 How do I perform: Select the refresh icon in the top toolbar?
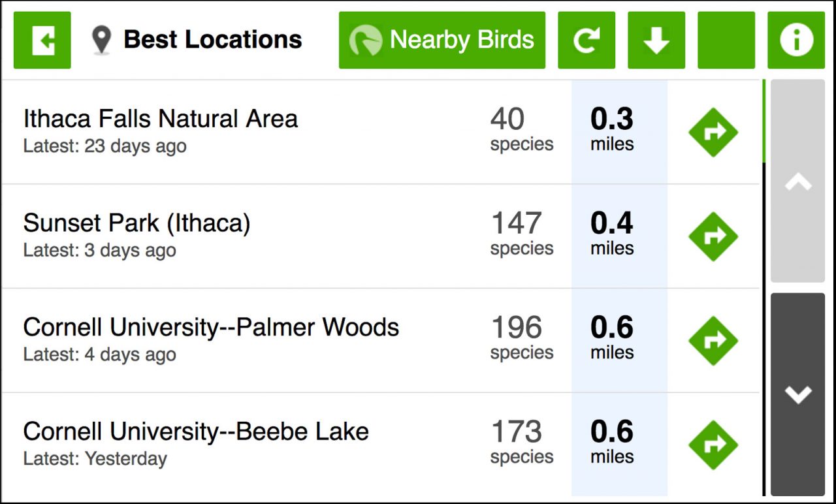586,39
